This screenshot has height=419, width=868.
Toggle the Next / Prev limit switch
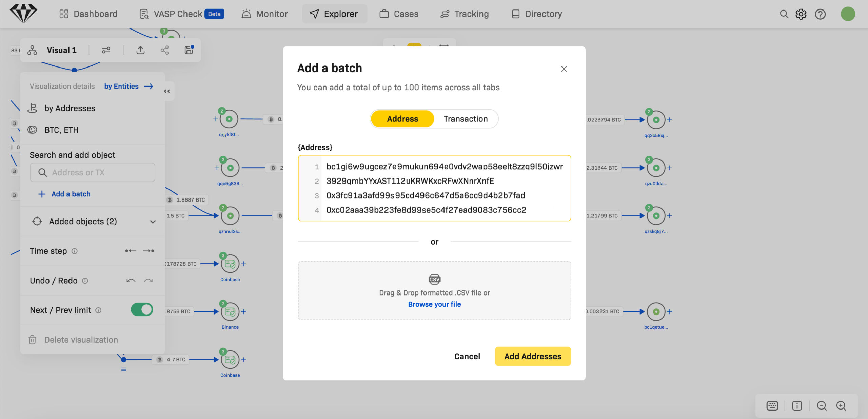pos(142,310)
